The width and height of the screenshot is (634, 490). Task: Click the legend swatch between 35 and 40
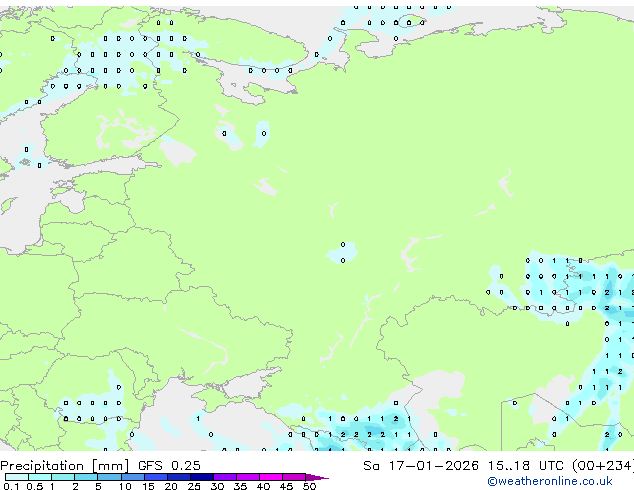tap(247, 477)
